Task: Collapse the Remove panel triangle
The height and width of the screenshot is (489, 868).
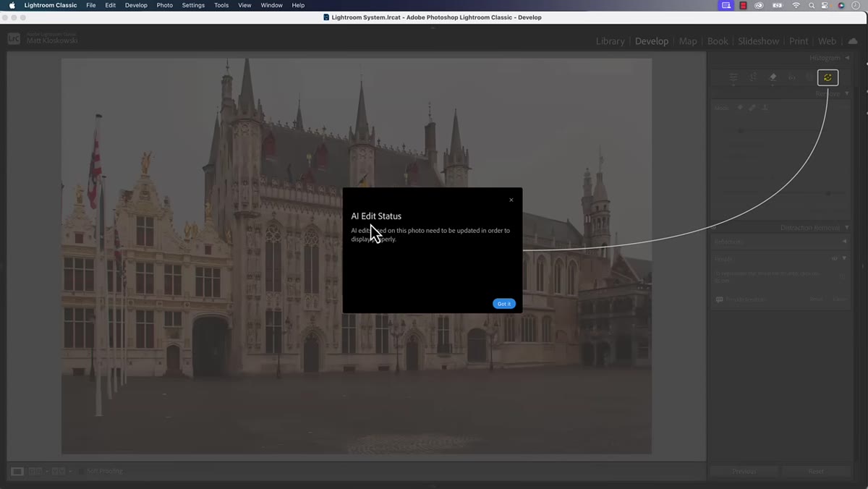Action: [847, 93]
